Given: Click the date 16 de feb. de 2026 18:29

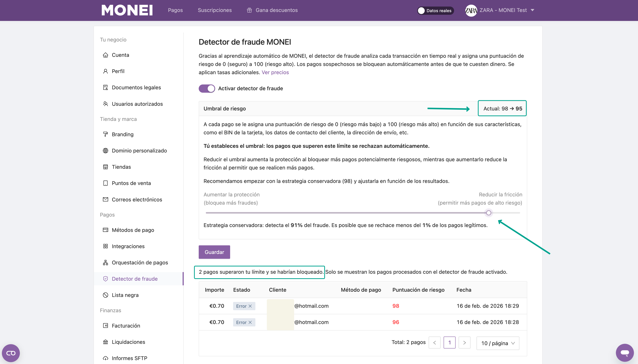Looking at the screenshot, I should click(x=488, y=306).
